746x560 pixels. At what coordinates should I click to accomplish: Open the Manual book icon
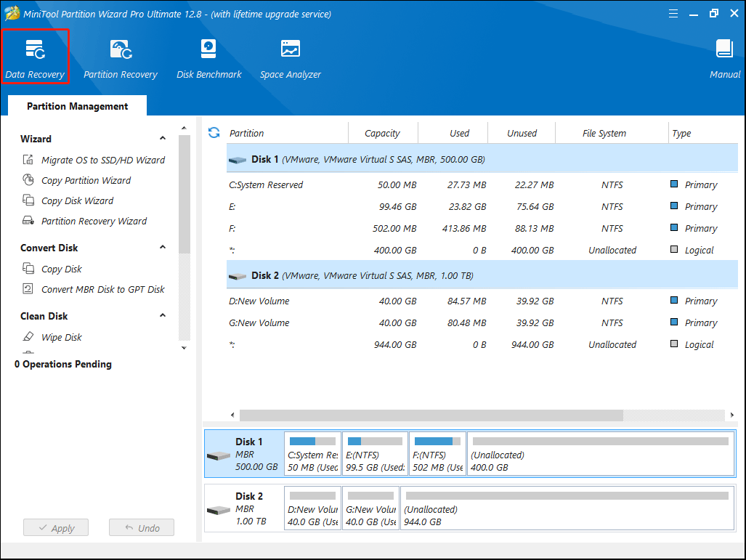(725, 49)
